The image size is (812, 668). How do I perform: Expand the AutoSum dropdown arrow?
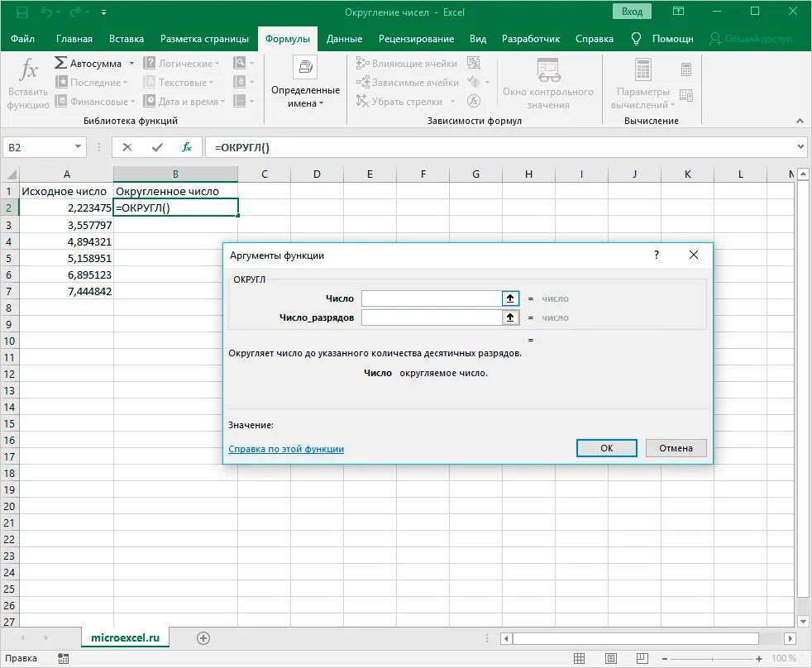tap(131, 63)
